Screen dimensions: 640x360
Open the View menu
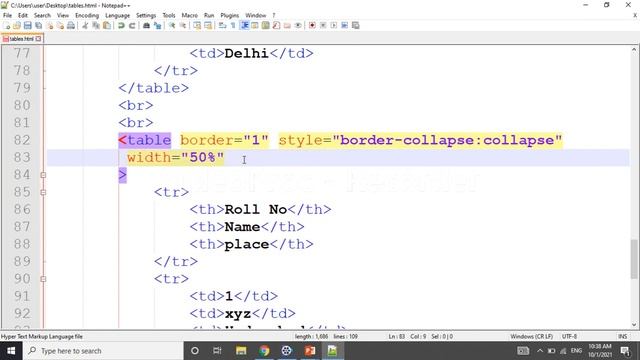(x=63, y=16)
